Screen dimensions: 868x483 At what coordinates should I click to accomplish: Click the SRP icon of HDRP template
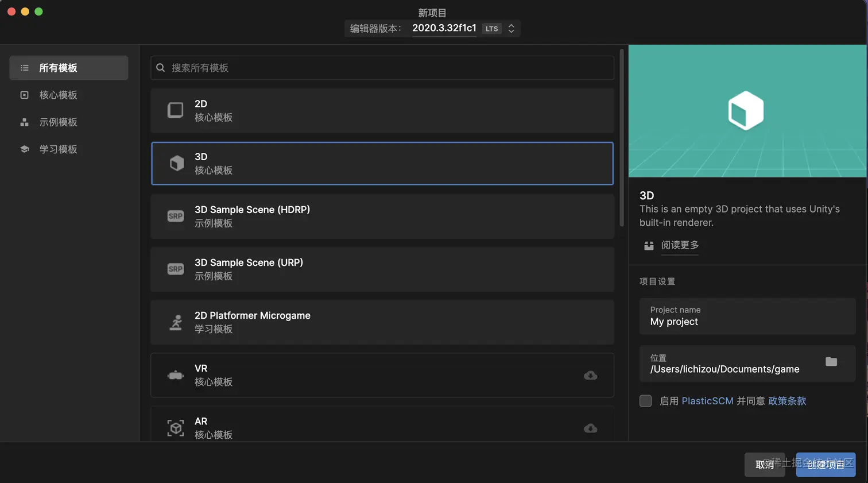[176, 216]
